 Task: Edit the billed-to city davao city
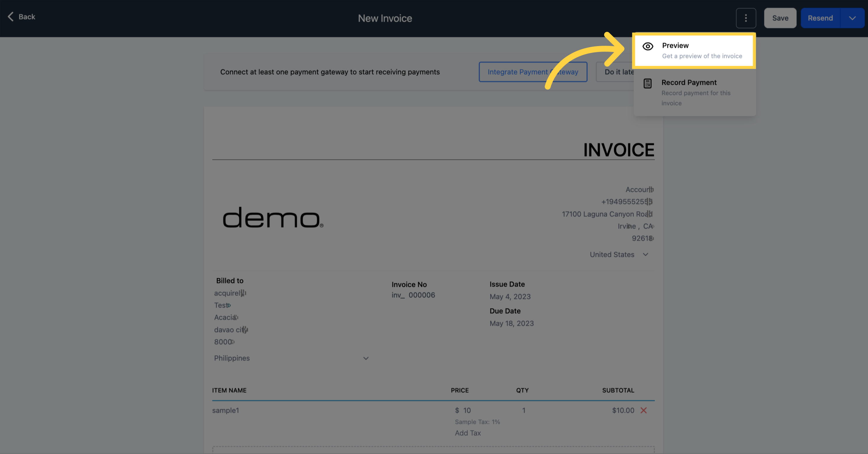pyautogui.click(x=231, y=330)
